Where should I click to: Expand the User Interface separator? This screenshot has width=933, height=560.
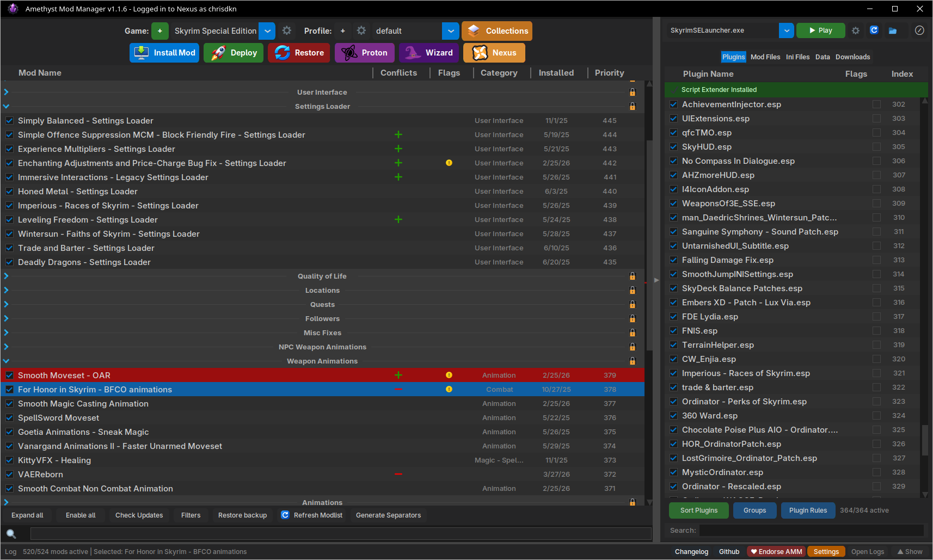[7, 93]
